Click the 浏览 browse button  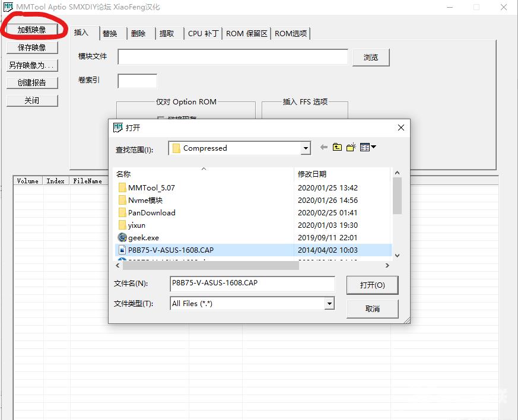[x=371, y=58]
